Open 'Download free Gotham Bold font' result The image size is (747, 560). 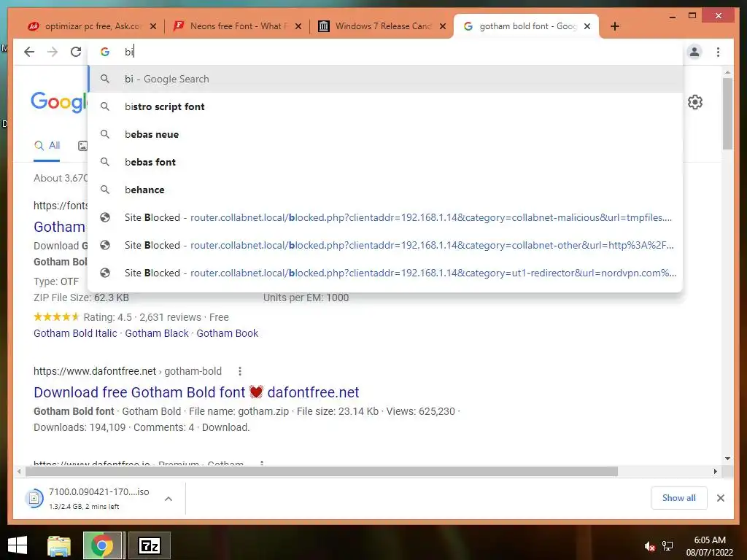[196, 392]
